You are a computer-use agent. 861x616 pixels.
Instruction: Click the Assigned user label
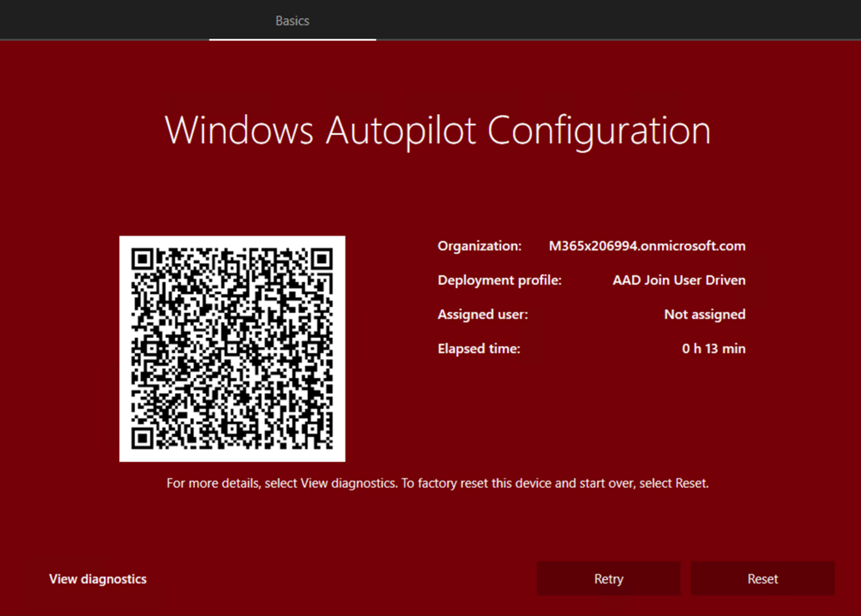point(482,314)
